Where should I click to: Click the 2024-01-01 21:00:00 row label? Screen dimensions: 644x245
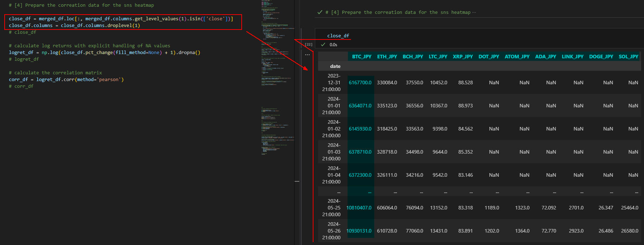(331, 106)
